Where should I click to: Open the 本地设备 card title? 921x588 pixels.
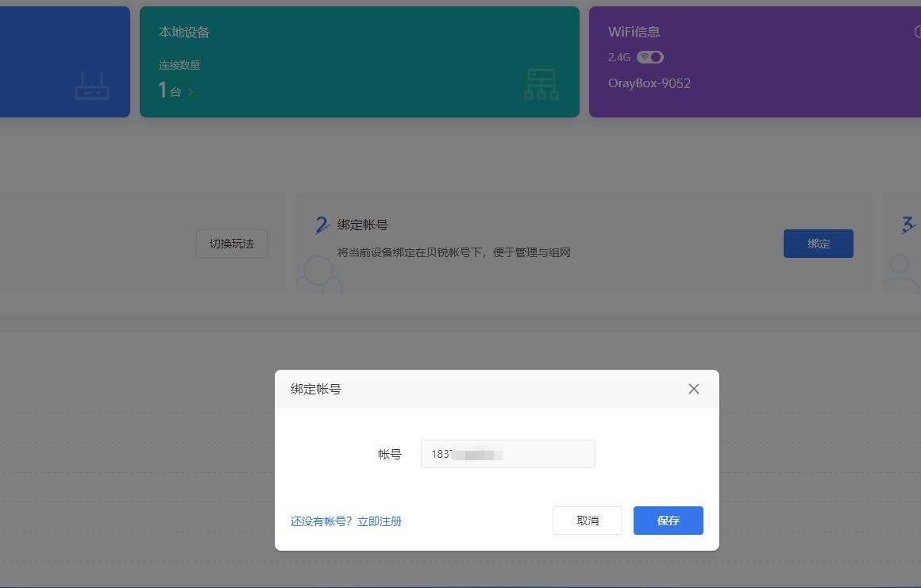pos(184,32)
